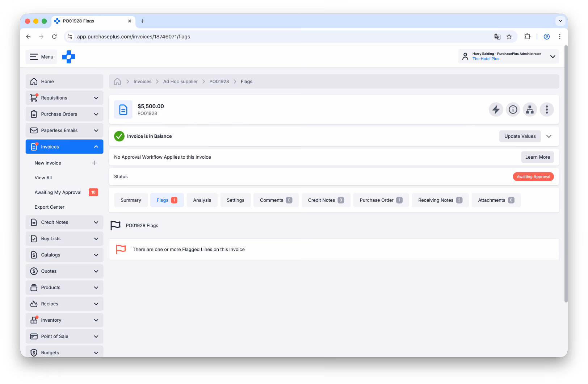Click the Paperless Emails envelope icon

pos(34,130)
